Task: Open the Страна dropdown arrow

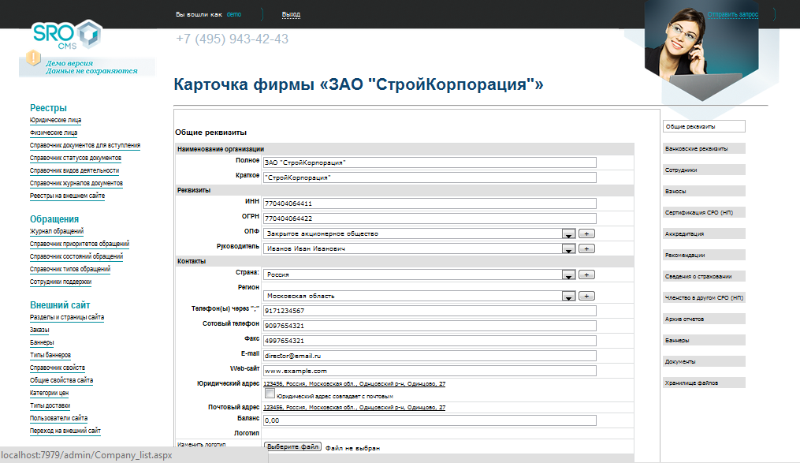Action: click(x=567, y=275)
